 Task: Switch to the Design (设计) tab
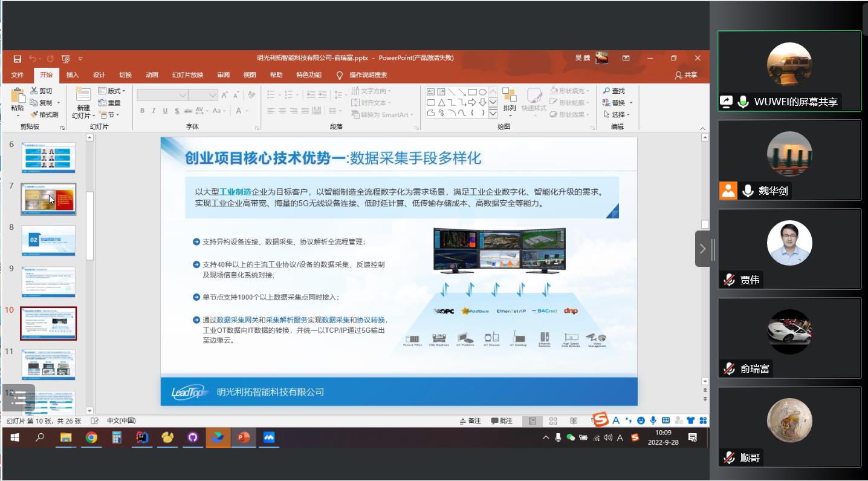99,75
